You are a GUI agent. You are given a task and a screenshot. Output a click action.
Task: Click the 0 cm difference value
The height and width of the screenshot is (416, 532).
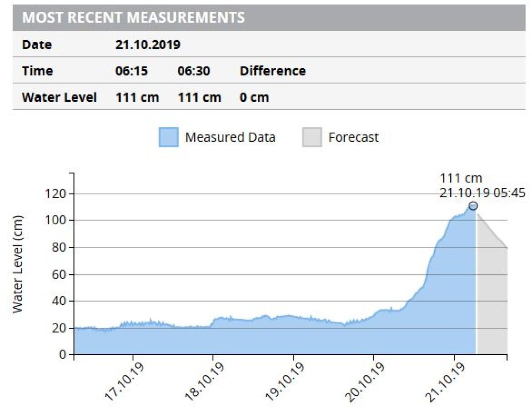coord(254,97)
